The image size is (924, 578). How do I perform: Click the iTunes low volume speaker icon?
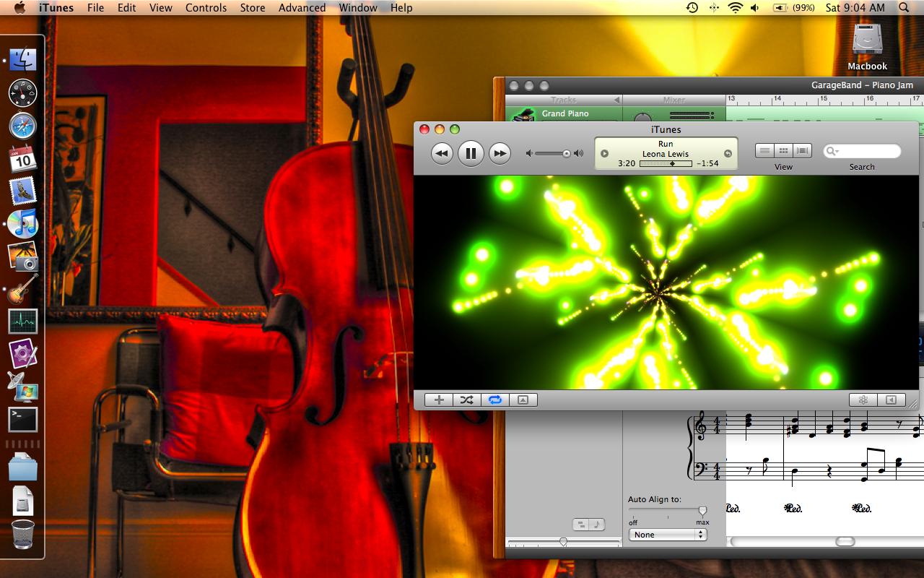point(529,153)
